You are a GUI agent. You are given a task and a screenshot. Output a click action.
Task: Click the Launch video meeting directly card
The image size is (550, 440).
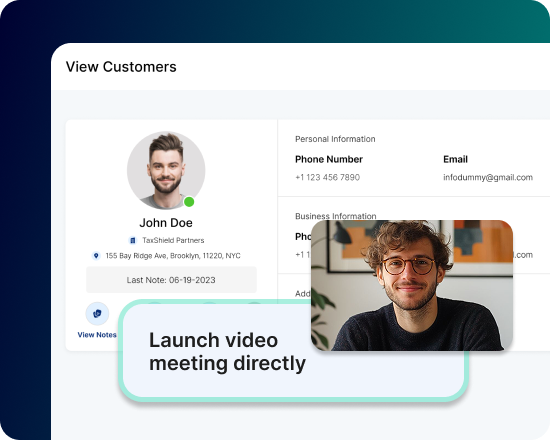[293, 351]
